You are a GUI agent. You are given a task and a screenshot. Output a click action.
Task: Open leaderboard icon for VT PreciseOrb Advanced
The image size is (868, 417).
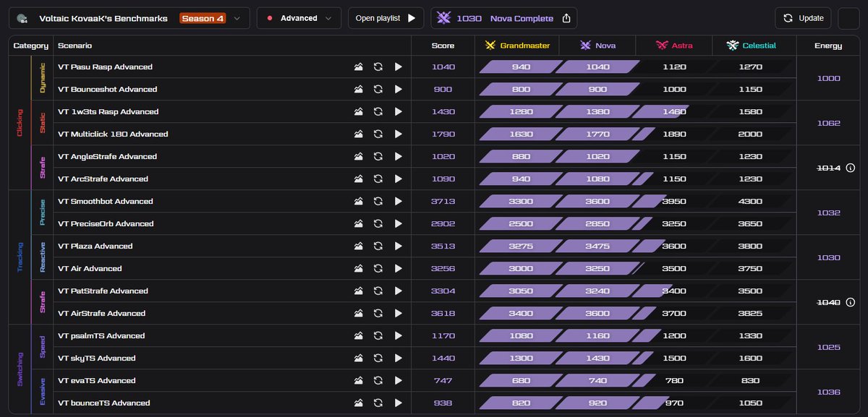(x=358, y=224)
